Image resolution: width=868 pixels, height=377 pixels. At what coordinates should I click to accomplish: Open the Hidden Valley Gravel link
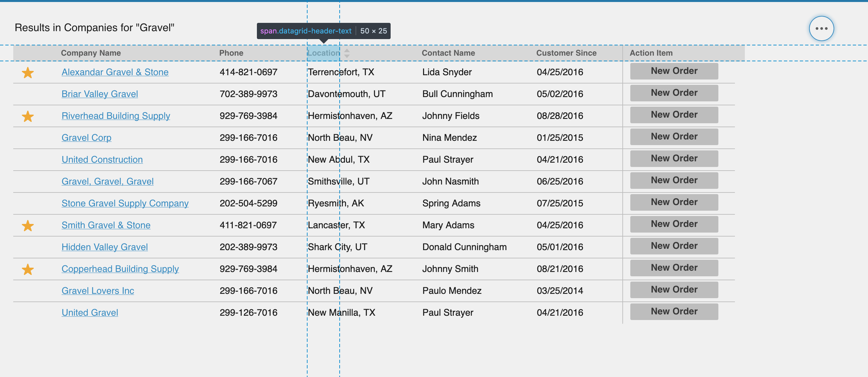click(x=105, y=247)
